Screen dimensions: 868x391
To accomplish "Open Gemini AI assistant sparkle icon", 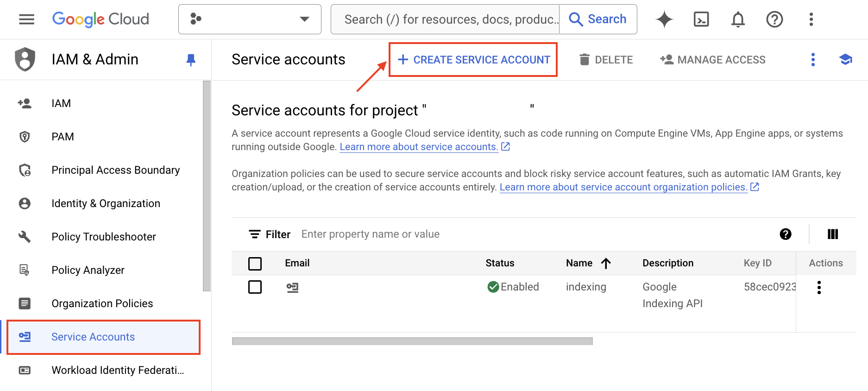I will (x=664, y=19).
